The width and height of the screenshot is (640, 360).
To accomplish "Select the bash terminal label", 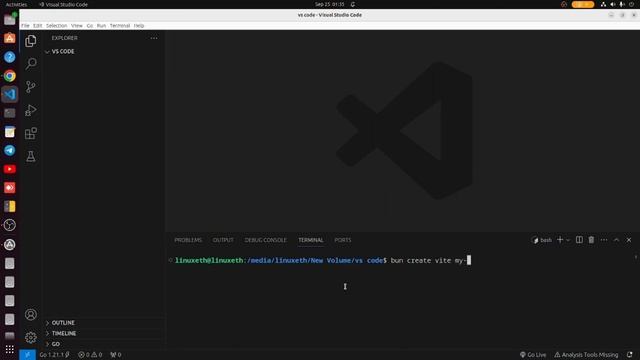I will (x=542, y=240).
